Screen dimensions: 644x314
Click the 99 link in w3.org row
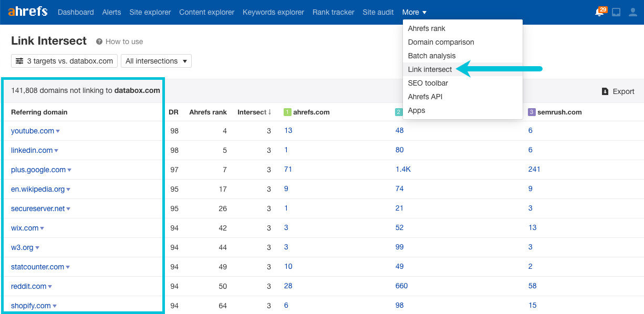pyautogui.click(x=399, y=247)
